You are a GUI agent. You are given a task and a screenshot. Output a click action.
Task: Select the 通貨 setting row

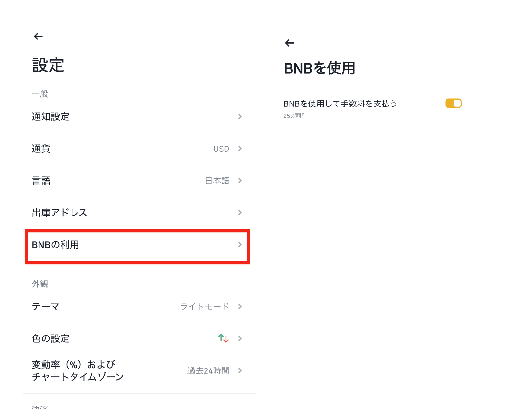pyautogui.click(x=137, y=149)
